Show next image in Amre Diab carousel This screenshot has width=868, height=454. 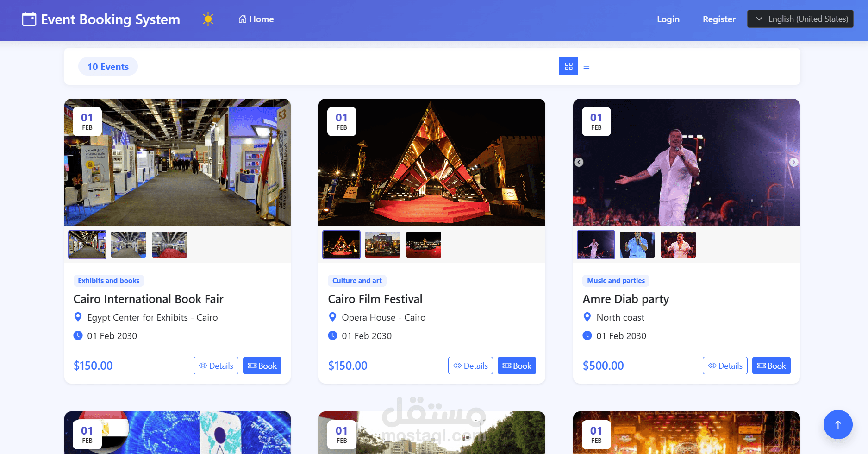[793, 162]
